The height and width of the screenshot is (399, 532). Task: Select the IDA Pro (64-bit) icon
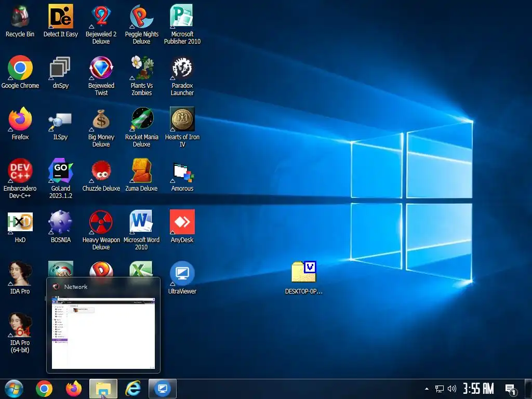(x=20, y=333)
